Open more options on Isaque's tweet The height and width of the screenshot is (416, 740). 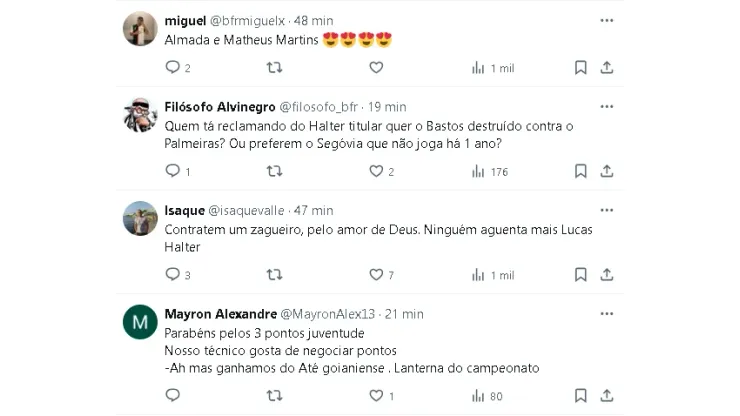(x=607, y=210)
